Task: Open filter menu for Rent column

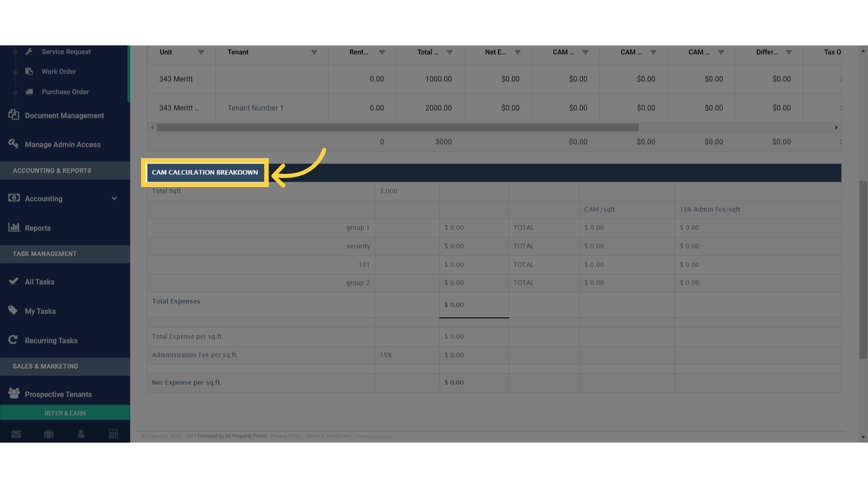Action: click(382, 52)
